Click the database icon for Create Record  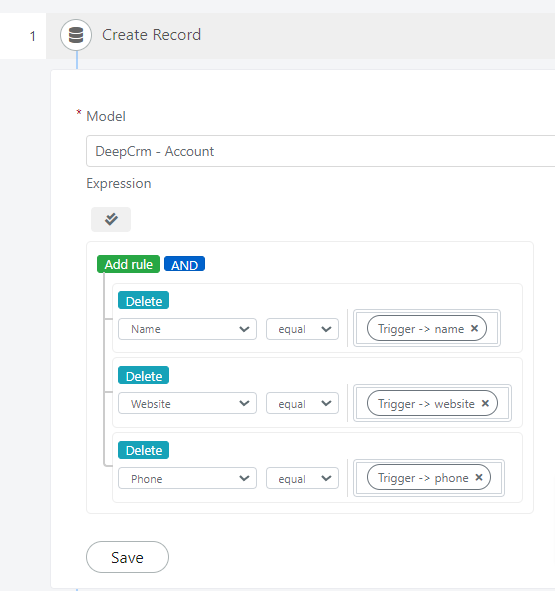pos(76,35)
